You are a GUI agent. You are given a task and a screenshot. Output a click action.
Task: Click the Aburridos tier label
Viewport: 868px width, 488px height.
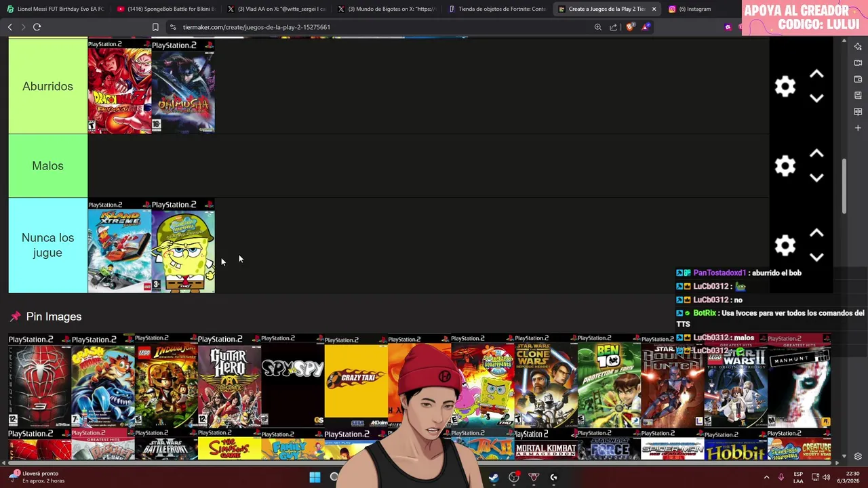coord(47,86)
